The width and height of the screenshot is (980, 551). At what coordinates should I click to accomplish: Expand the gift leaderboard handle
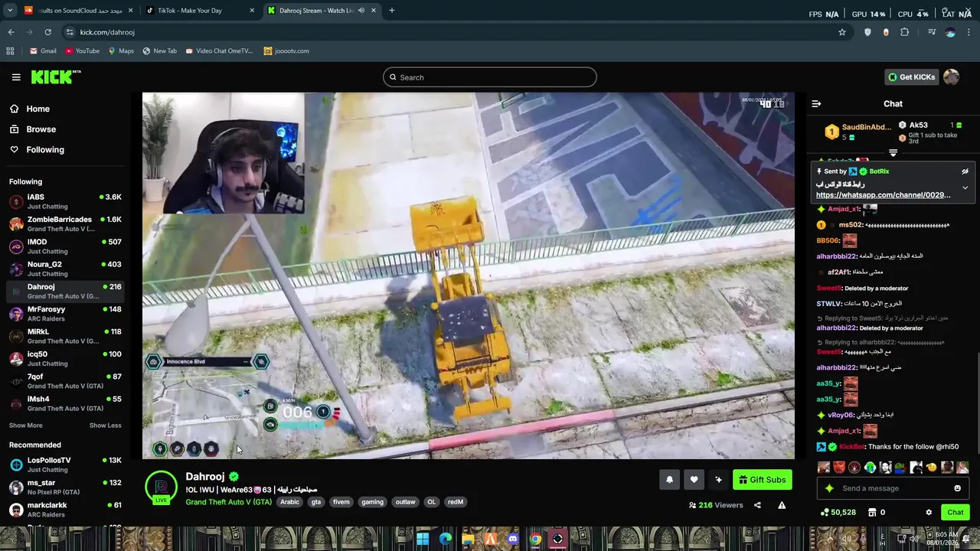[x=893, y=153]
